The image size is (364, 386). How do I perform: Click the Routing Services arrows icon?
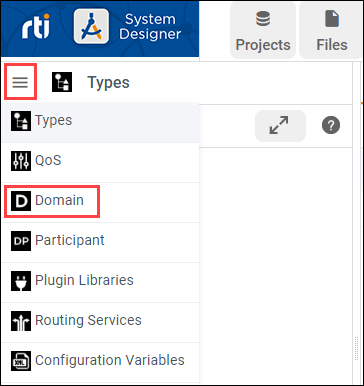(x=21, y=321)
